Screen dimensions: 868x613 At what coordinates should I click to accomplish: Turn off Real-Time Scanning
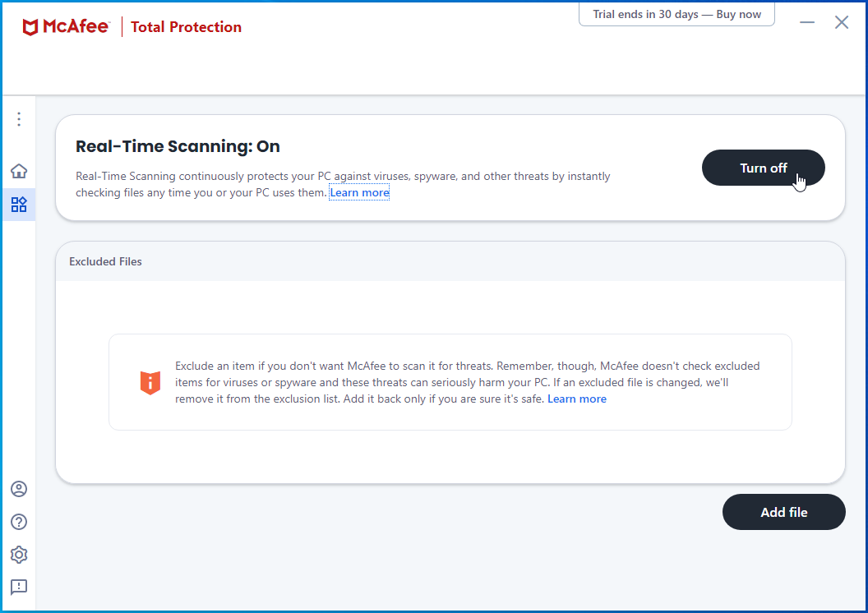click(763, 168)
